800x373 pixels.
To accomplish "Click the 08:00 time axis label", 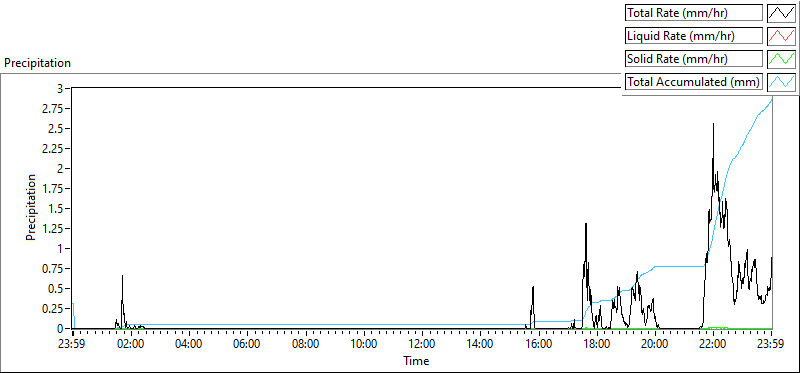I will click(306, 343).
